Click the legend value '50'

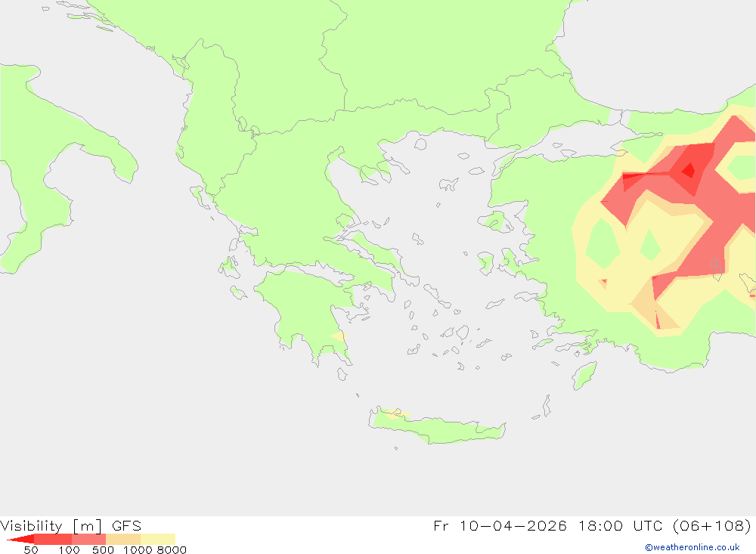(31, 549)
